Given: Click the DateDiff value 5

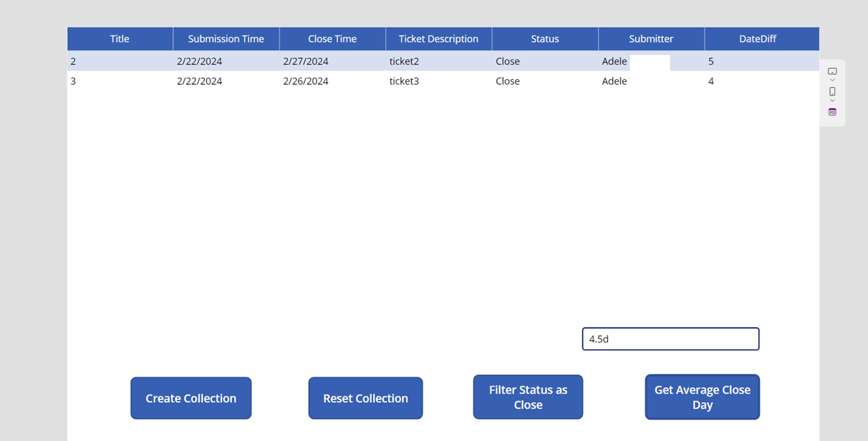Looking at the screenshot, I should click(711, 61).
